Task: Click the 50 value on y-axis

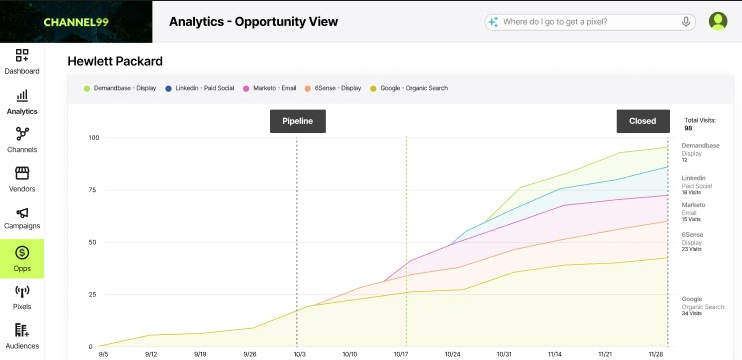Action: (93, 242)
